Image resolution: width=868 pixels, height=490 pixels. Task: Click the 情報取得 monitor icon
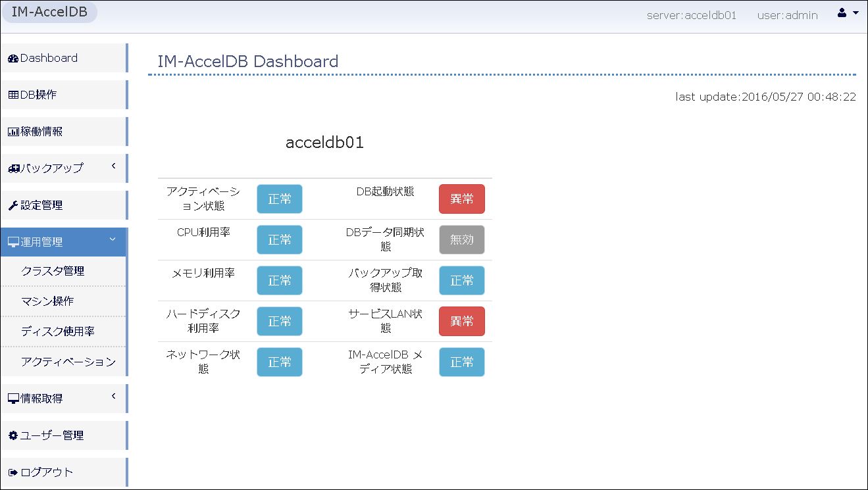[13, 399]
